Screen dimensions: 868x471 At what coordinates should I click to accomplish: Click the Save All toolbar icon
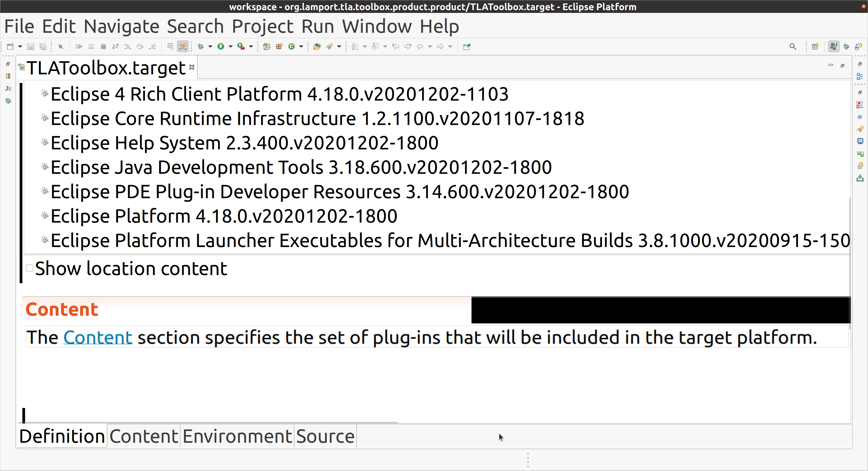click(43, 47)
